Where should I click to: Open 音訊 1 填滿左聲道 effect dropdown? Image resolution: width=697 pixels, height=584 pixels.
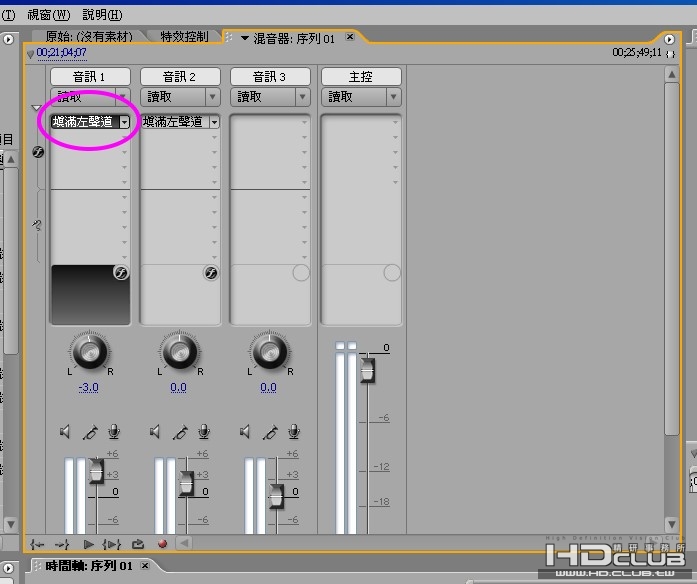point(124,122)
